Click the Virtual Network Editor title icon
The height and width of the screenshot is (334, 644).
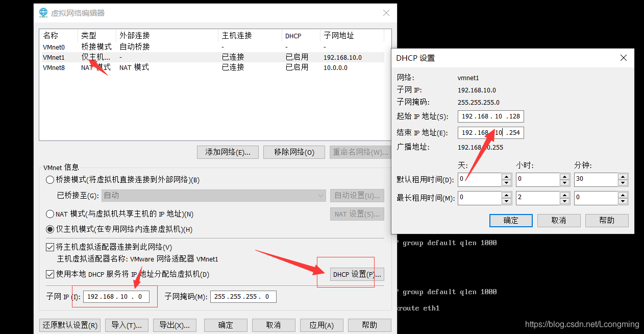click(x=43, y=12)
